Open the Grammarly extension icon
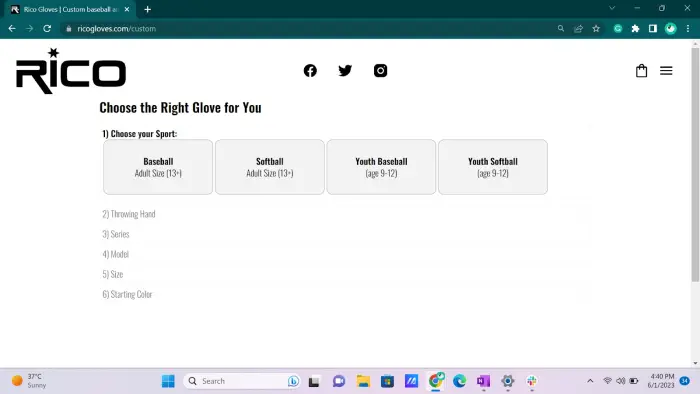Image resolution: width=700 pixels, height=394 pixels. pos(618,29)
